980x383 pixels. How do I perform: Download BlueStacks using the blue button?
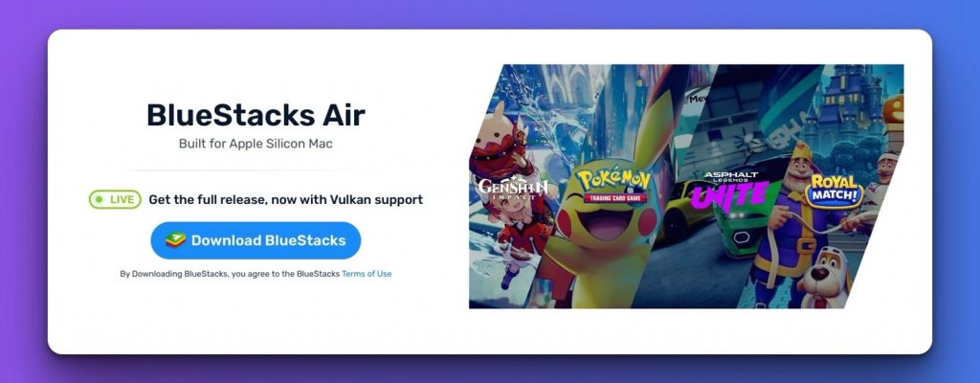tap(256, 240)
